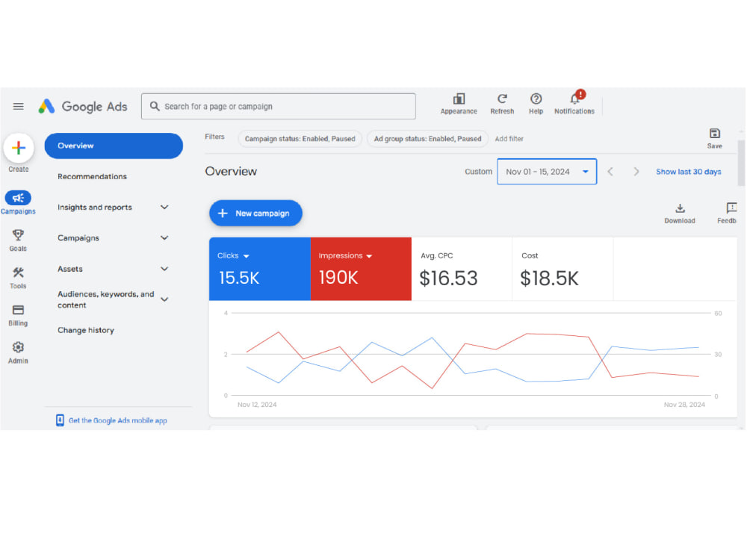Open Billing card icon
This screenshot has height=560, width=747.
pyautogui.click(x=18, y=310)
